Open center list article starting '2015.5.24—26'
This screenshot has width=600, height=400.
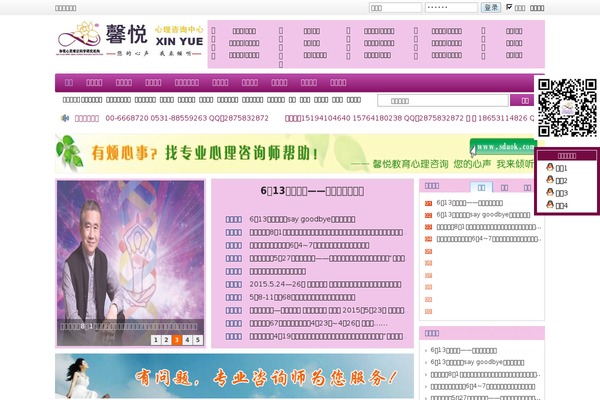325,284
